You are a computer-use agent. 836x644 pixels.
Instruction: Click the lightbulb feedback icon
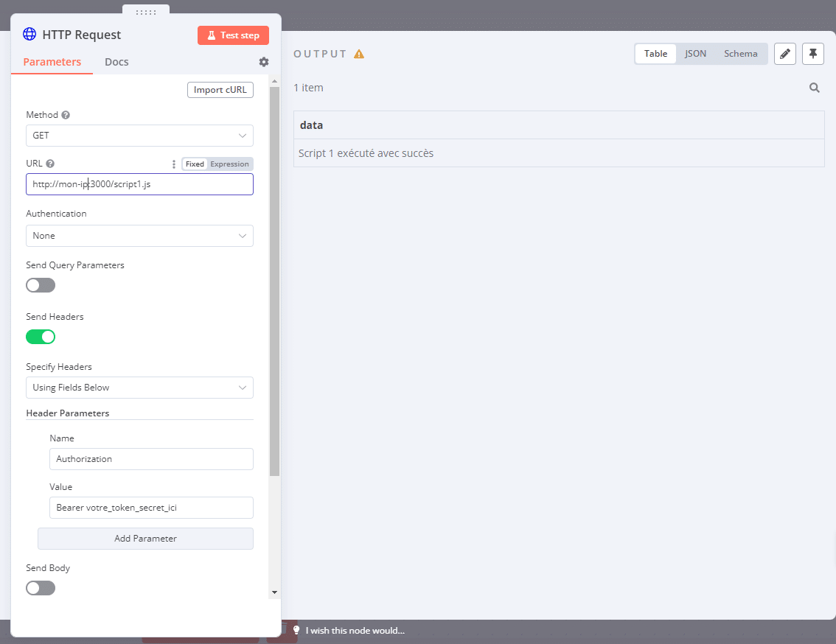pyautogui.click(x=296, y=630)
